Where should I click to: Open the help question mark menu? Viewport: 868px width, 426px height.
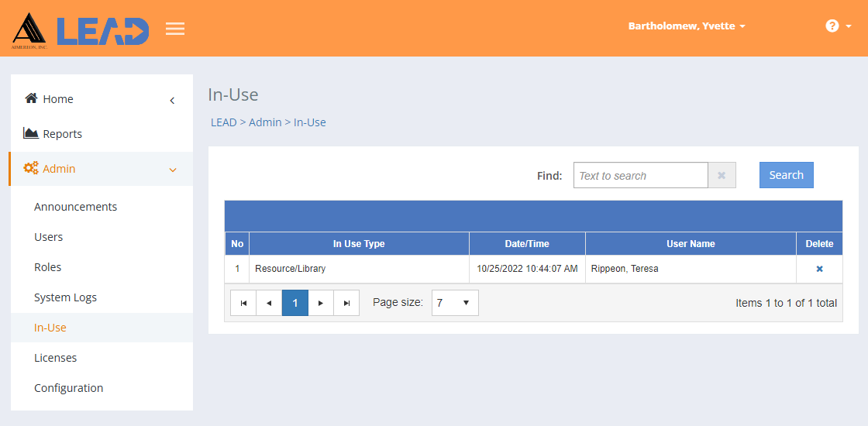[x=837, y=26]
